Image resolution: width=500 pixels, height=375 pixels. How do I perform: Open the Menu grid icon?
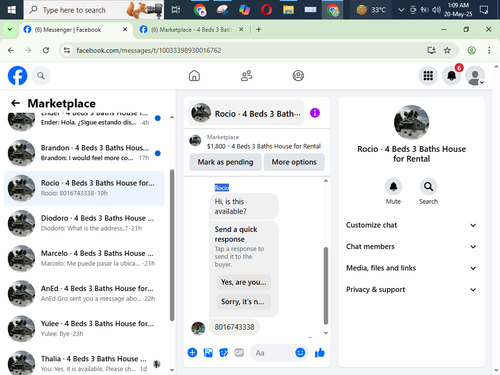point(428,76)
